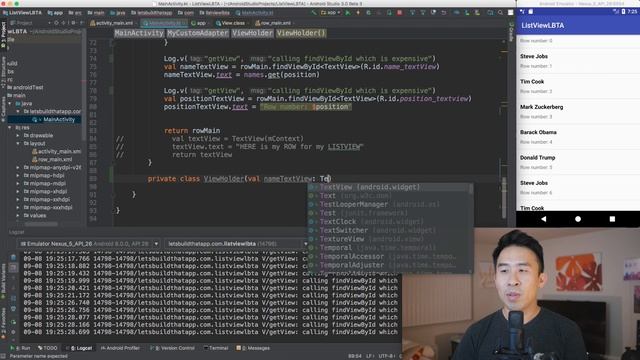Open the app run configuration dropdown
This screenshot has height=360, width=640.
click(331, 13)
